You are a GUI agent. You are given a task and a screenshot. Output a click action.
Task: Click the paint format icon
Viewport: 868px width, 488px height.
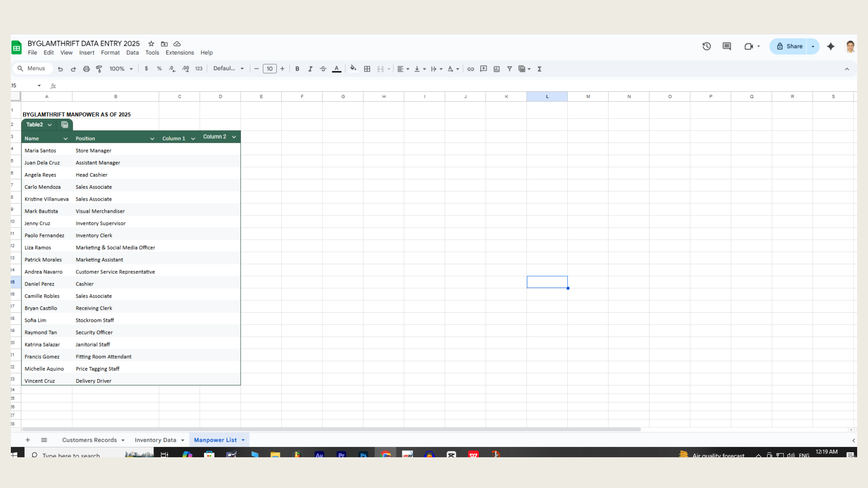point(99,69)
